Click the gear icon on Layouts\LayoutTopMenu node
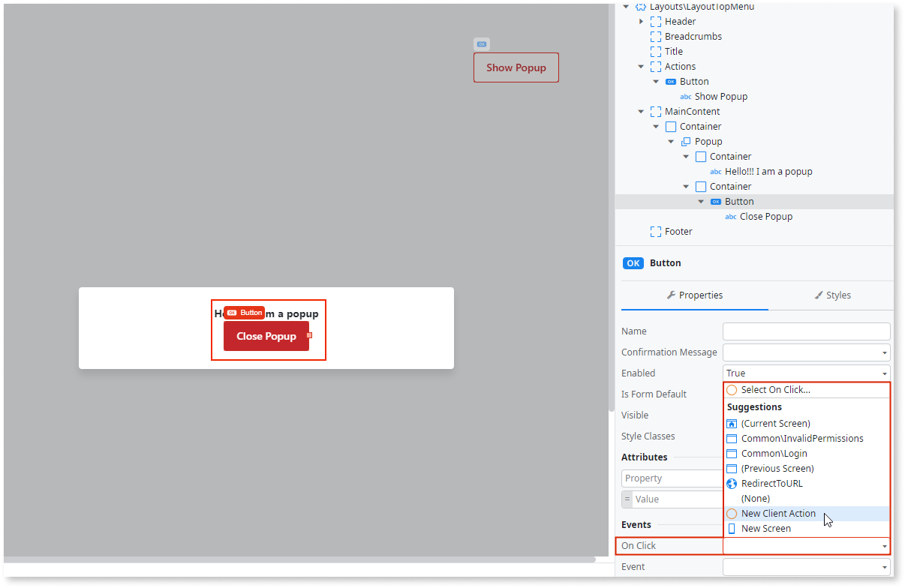The height and width of the screenshot is (588, 905). (x=639, y=7)
